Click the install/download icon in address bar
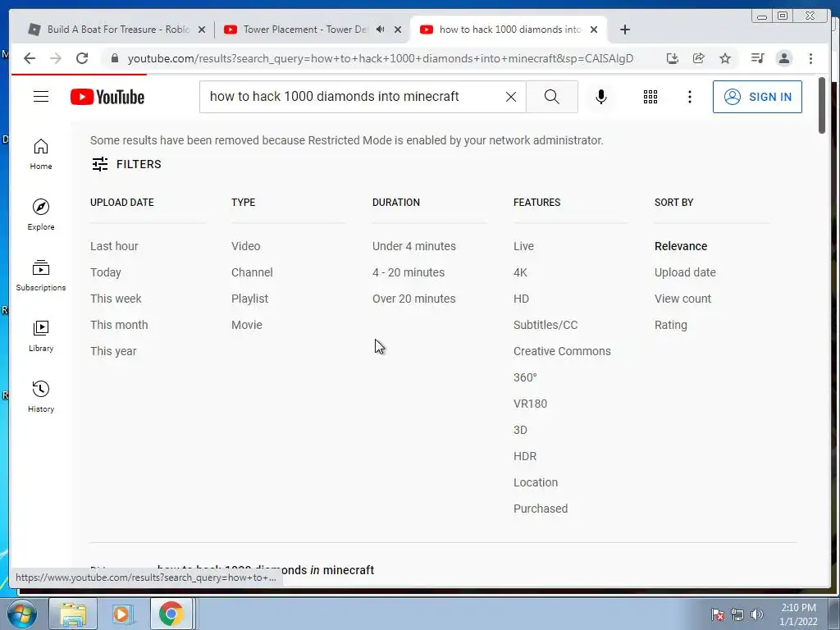This screenshot has height=630, width=840. [x=673, y=58]
